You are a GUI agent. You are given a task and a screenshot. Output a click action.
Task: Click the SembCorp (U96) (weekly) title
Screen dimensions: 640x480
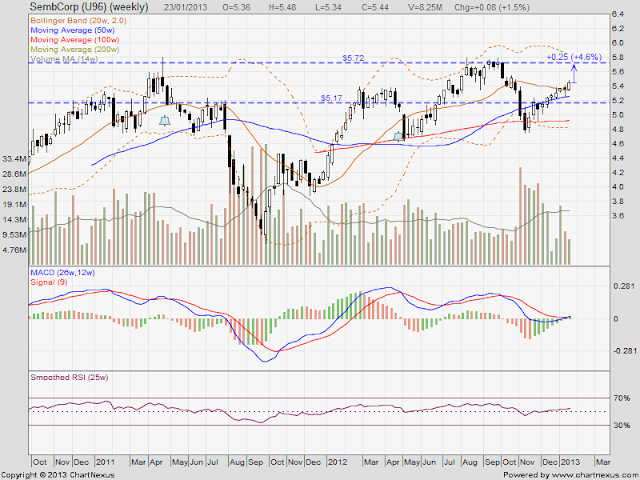(89, 7)
